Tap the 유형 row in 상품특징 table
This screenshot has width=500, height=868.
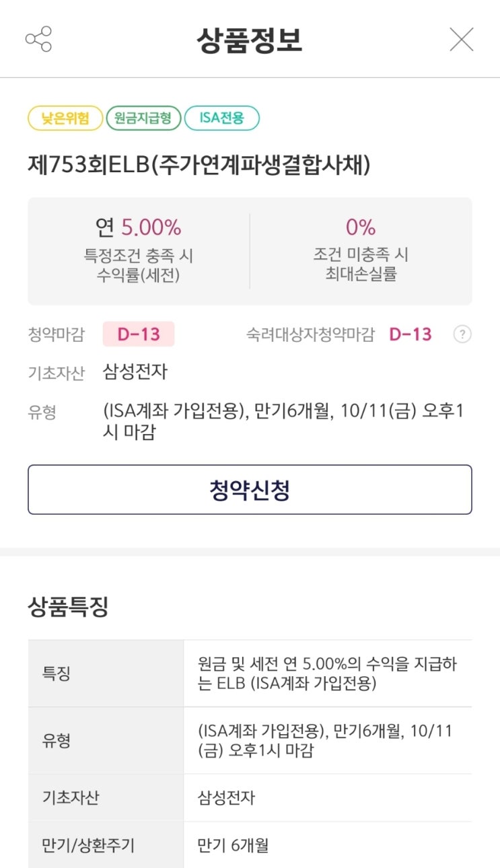(x=250, y=741)
